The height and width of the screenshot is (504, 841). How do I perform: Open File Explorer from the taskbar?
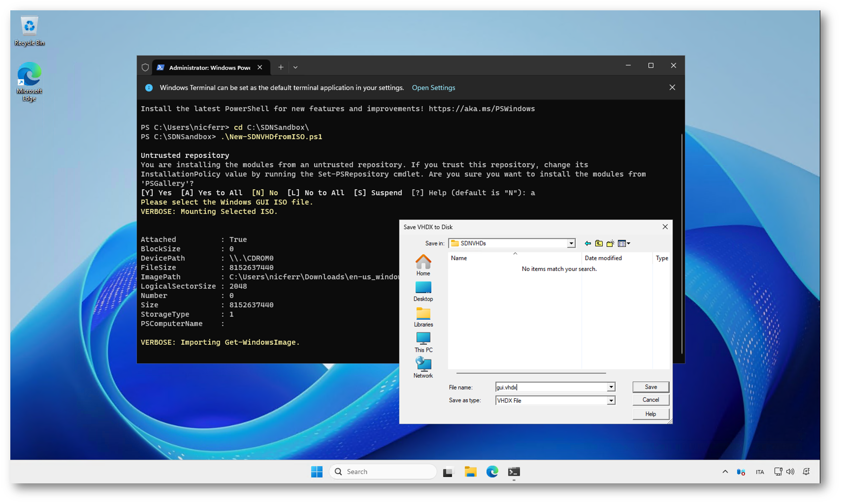click(x=470, y=472)
